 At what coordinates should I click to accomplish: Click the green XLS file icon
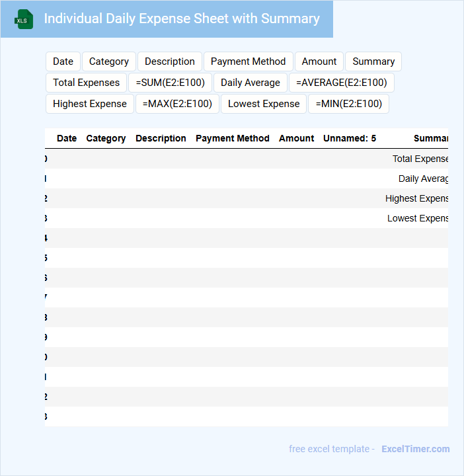pos(24,20)
